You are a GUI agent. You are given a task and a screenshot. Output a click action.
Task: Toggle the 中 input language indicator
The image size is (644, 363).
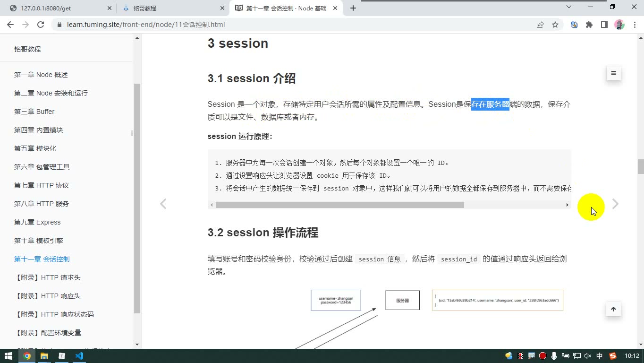click(600, 356)
